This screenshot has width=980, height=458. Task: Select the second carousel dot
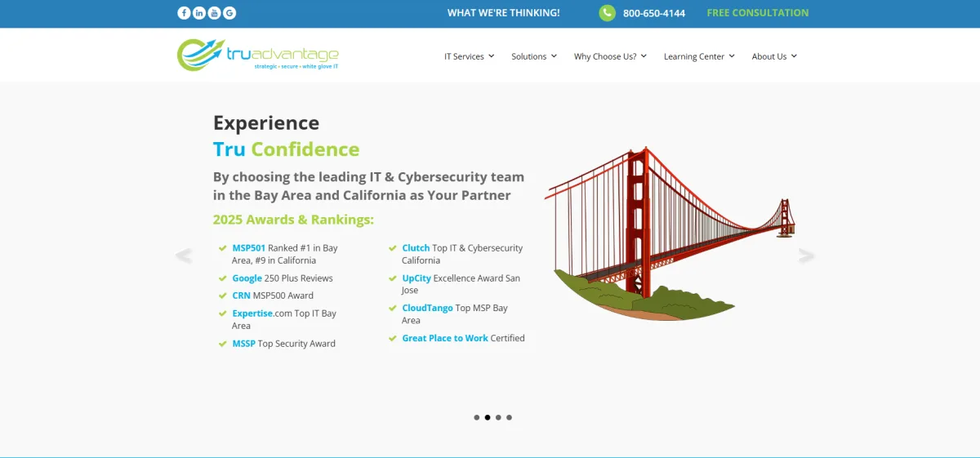click(488, 417)
